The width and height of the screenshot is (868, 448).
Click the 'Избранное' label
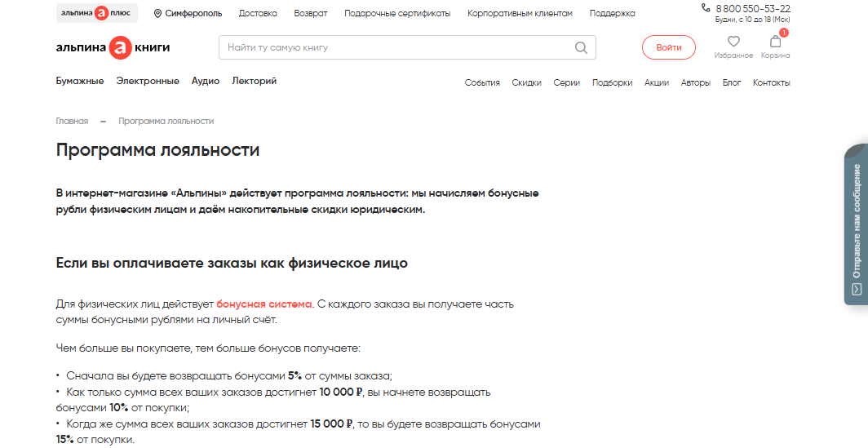click(733, 55)
